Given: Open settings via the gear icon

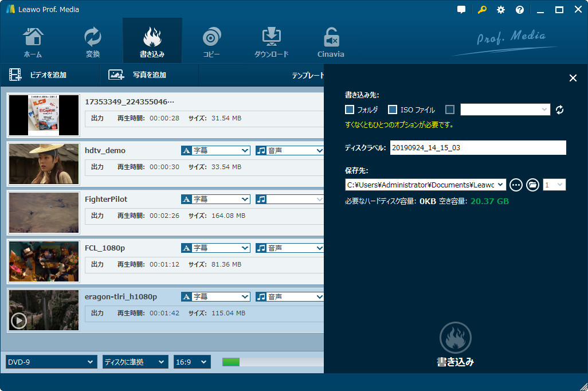Looking at the screenshot, I should pyautogui.click(x=500, y=10).
